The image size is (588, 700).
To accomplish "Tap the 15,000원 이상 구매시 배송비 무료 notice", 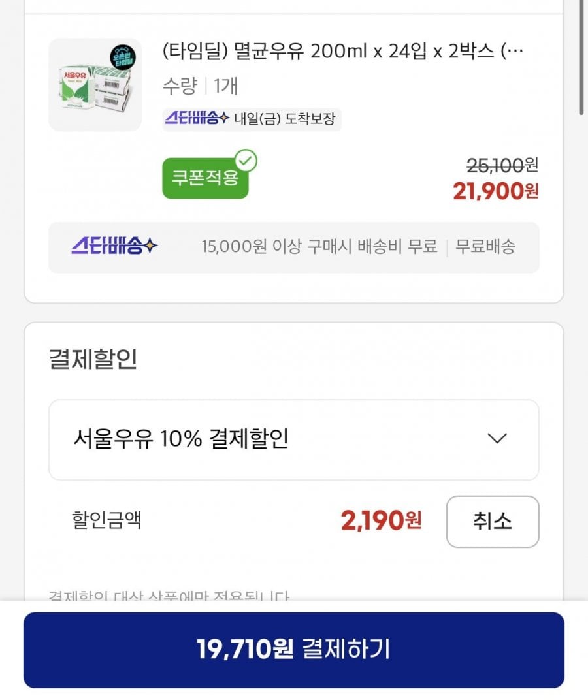I will coord(319,247).
